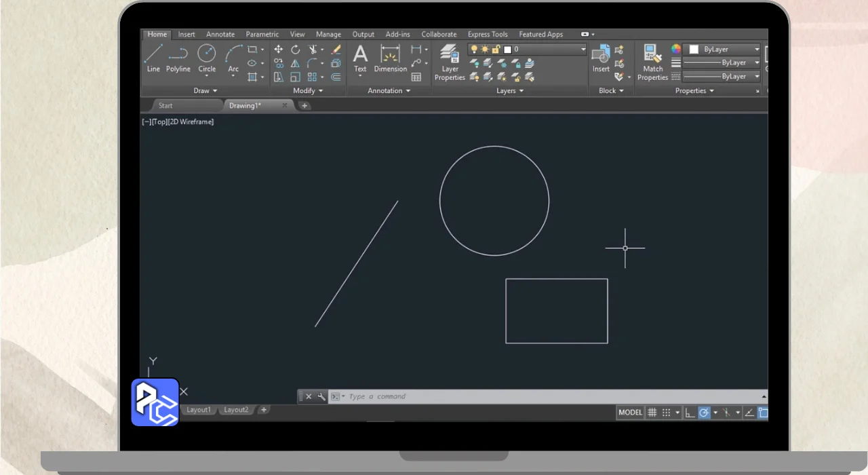Pick the Erase tool icon
The image size is (868, 475).
(x=336, y=50)
